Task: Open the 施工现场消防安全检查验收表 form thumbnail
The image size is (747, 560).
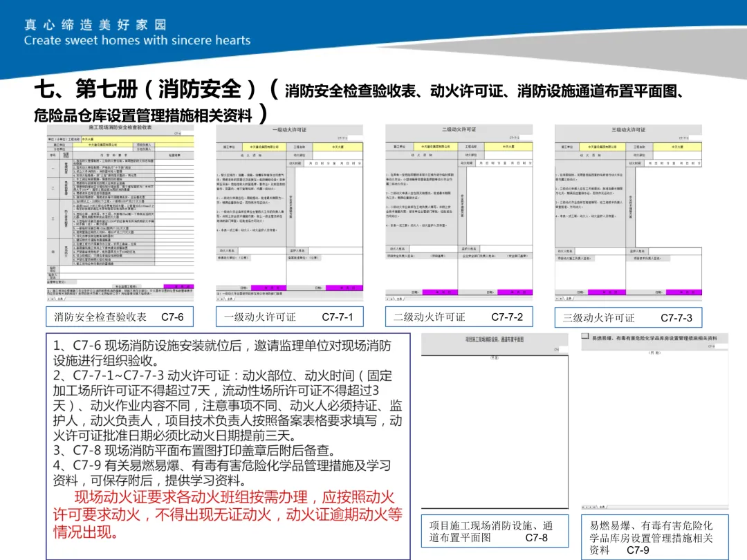Action: coord(120,213)
